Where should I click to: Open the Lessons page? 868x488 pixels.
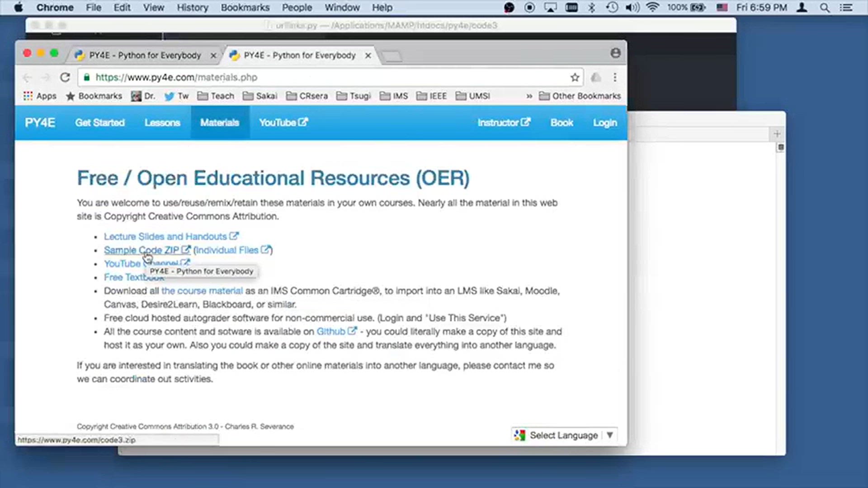(x=162, y=122)
